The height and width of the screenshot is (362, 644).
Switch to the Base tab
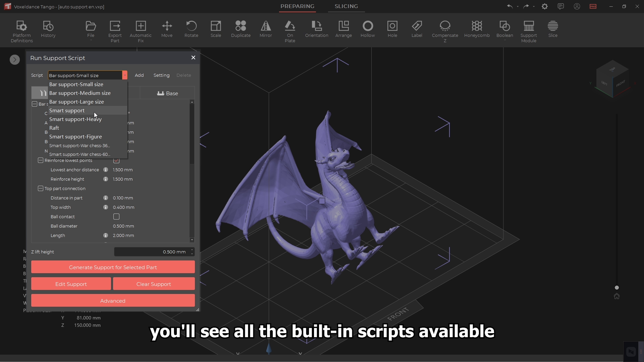(167, 93)
